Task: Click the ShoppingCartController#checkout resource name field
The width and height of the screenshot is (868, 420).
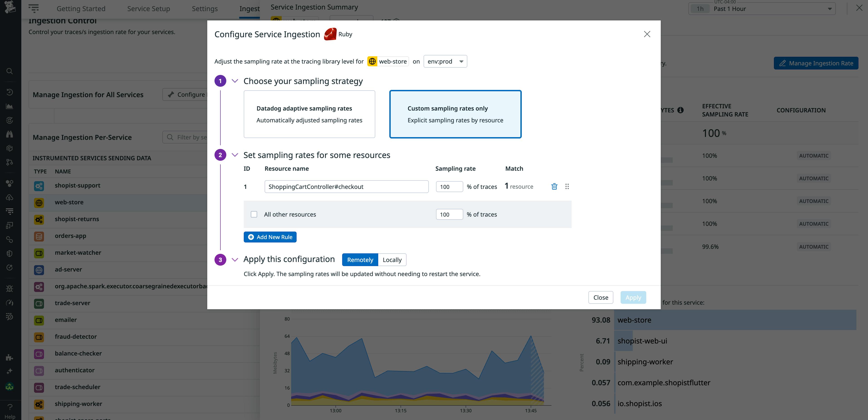Action: (346, 186)
